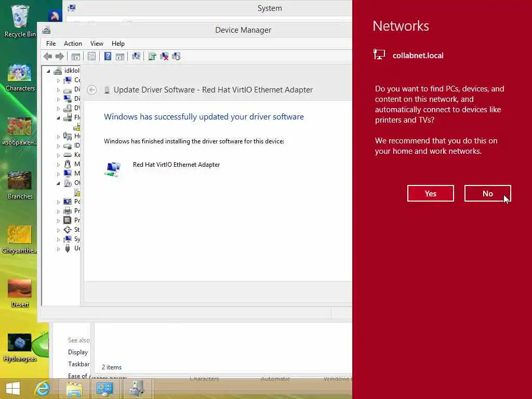Select the Mice category mouse icon

pyautogui.click(x=68, y=164)
